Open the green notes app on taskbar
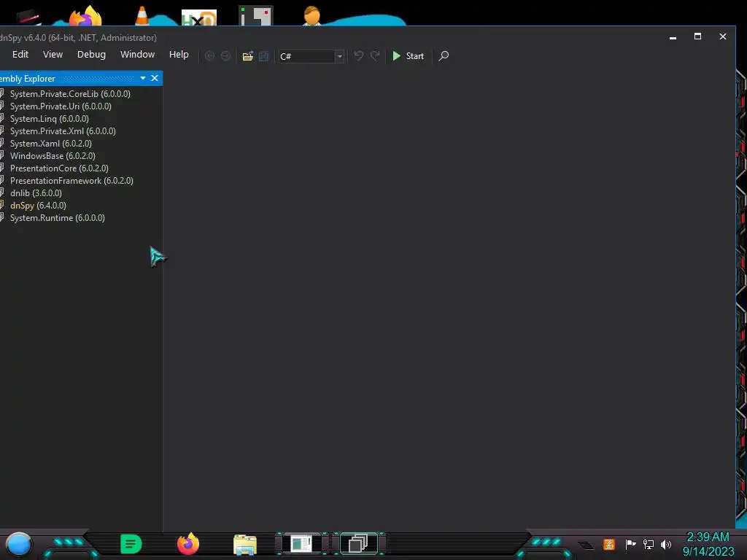Screen dimensions: 747x560 pos(131,544)
